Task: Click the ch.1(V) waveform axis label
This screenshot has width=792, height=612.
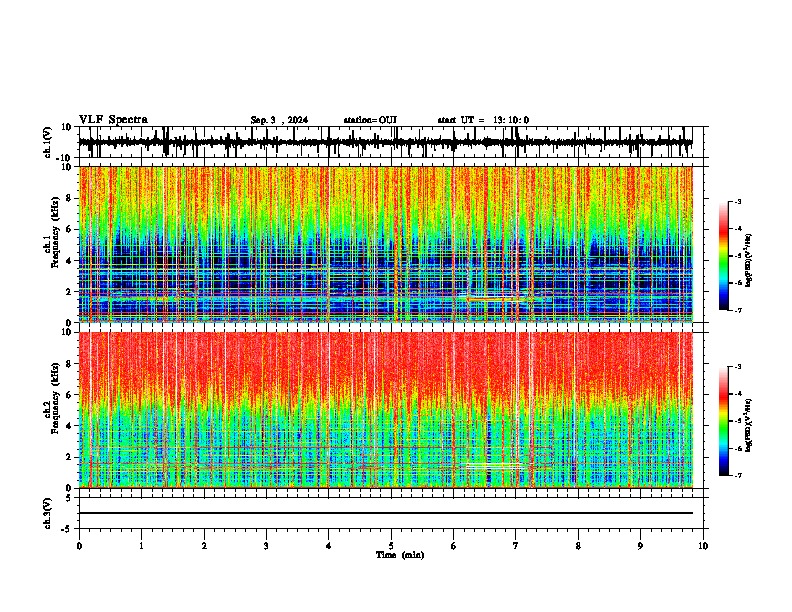Action: coord(48,142)
